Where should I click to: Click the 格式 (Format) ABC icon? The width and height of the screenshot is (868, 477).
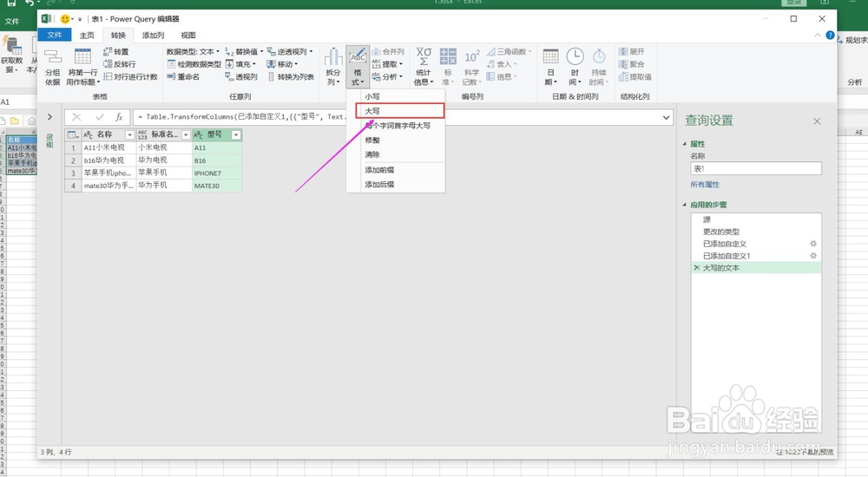358,56
